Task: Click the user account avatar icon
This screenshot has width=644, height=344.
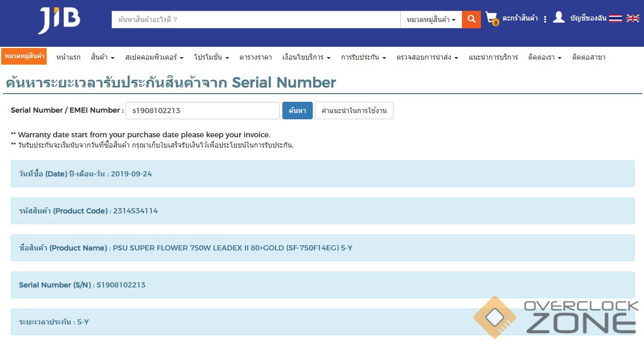Action: [559, 18]
